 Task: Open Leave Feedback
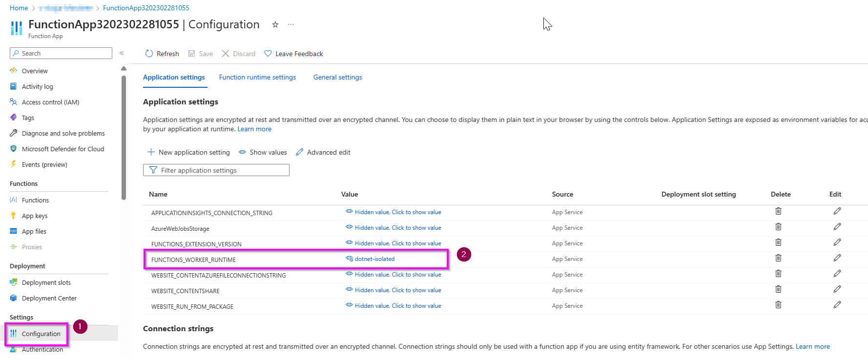293,54
